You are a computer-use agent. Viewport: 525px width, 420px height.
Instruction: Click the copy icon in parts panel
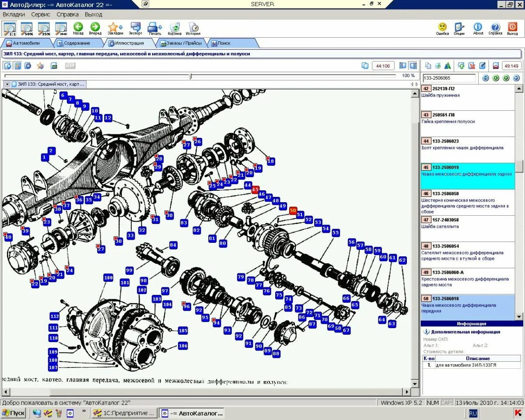click(x=428, y=66)
